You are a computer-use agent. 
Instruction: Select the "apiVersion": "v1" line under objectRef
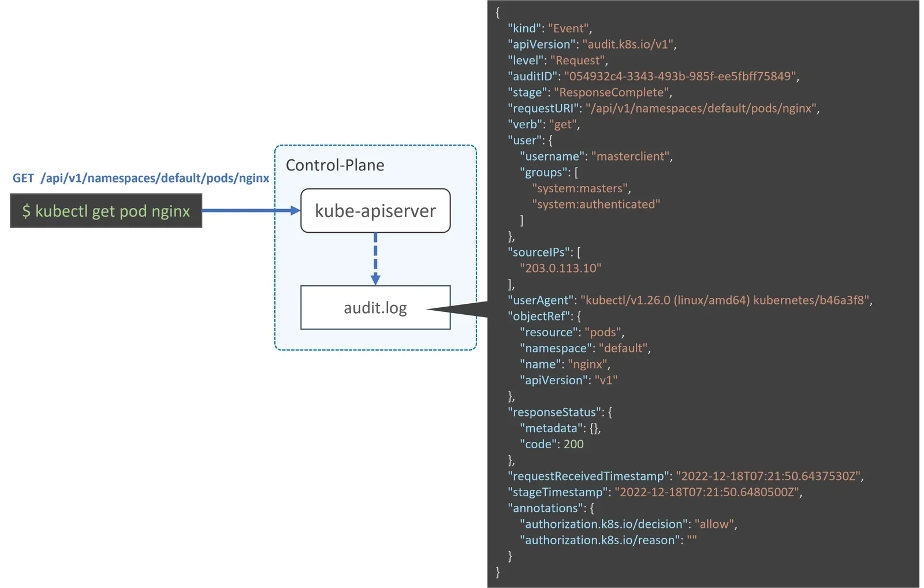coord(568,380)
